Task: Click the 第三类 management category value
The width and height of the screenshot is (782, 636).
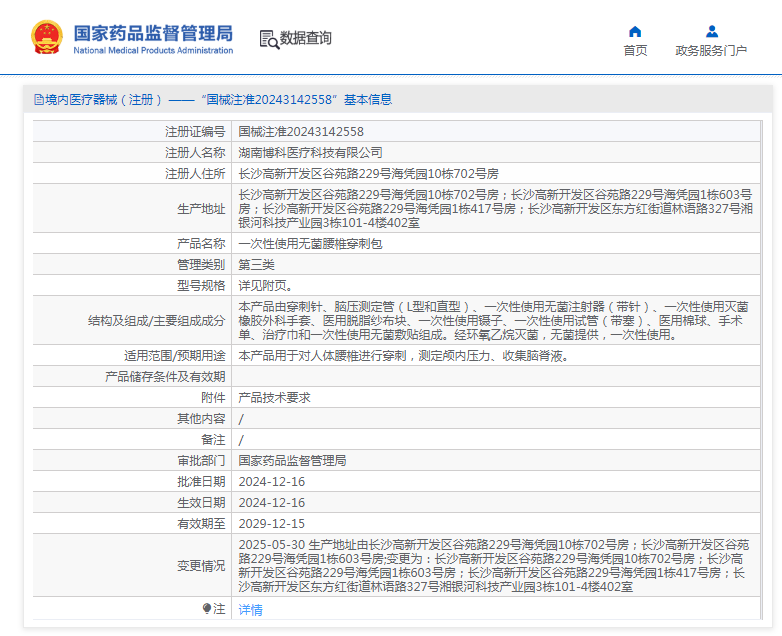Action: pyautogui.click(x=256, y=264)
